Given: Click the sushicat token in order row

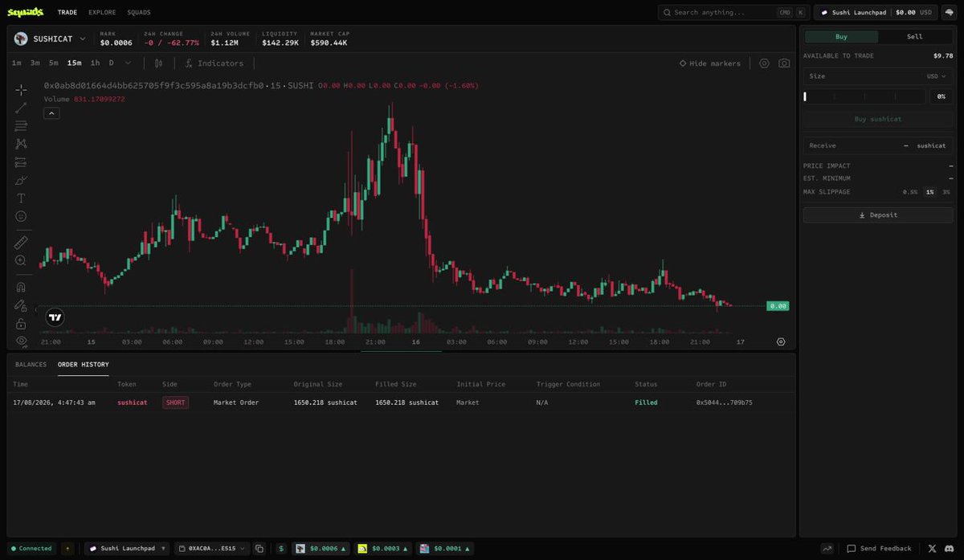Looking at the screenshot, I should (133, 403).
